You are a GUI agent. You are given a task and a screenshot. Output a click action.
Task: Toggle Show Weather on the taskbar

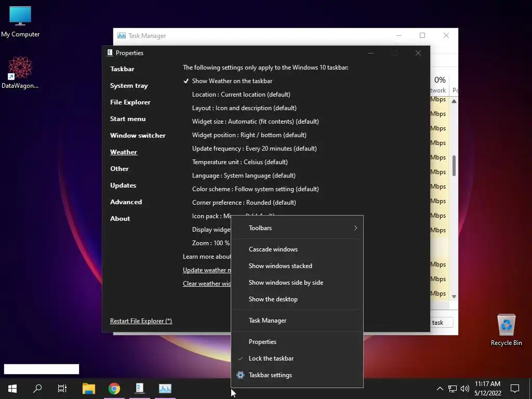pyautogui.click(x=228, y=81)
